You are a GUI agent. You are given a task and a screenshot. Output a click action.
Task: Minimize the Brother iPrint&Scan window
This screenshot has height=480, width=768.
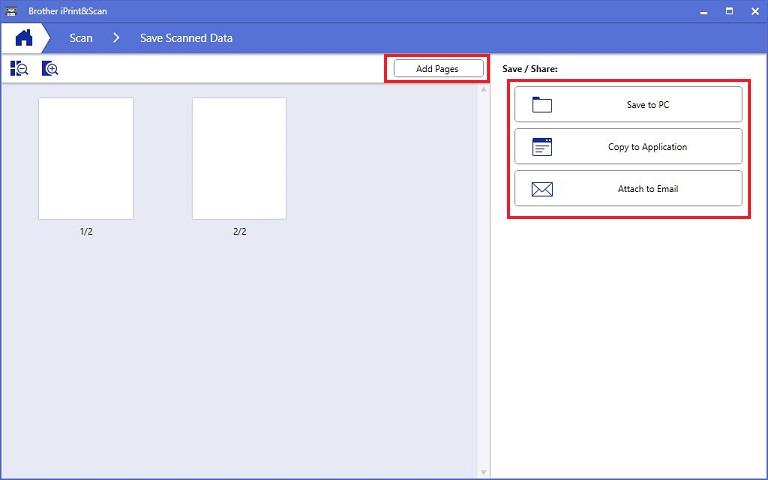[704, 11]
